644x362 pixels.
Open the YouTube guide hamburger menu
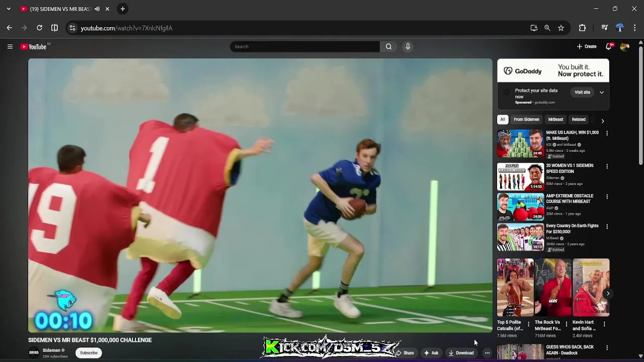pos(10,47)
